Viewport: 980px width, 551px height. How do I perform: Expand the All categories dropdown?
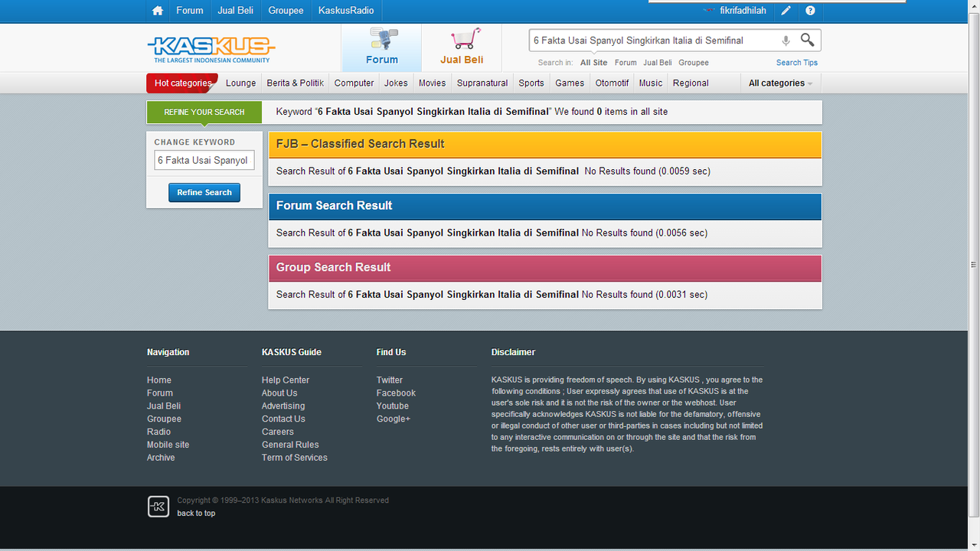780,83
